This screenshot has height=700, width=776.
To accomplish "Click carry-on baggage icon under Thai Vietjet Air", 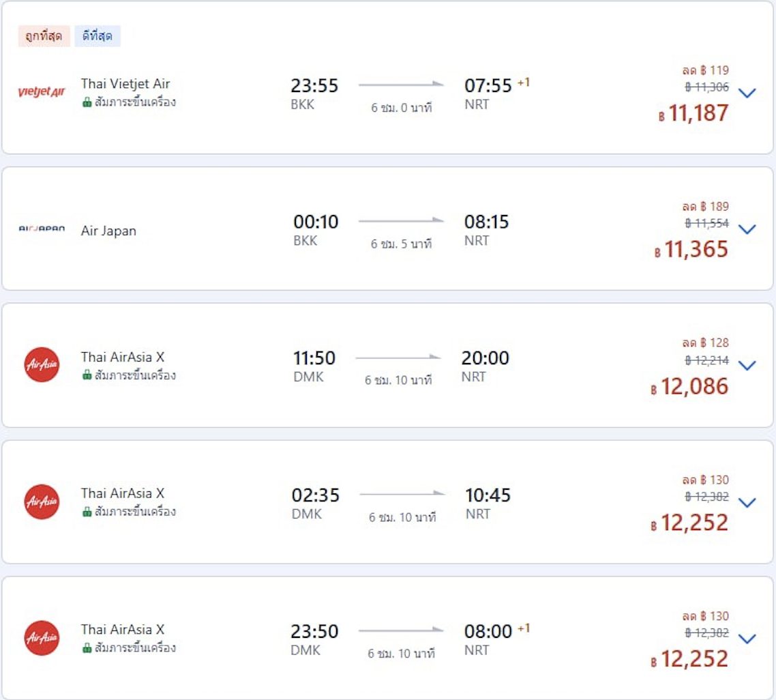I will click(87, 102).
